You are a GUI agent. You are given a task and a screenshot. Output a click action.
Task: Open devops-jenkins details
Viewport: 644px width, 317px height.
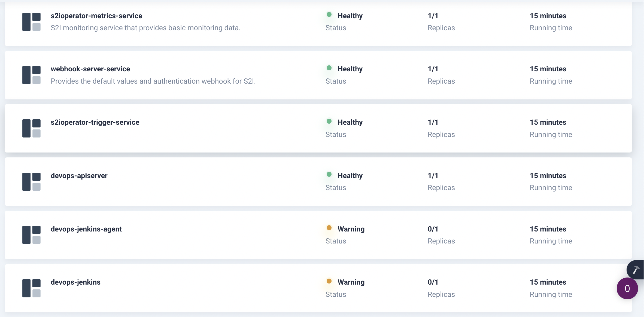click(x=76, y=282)
